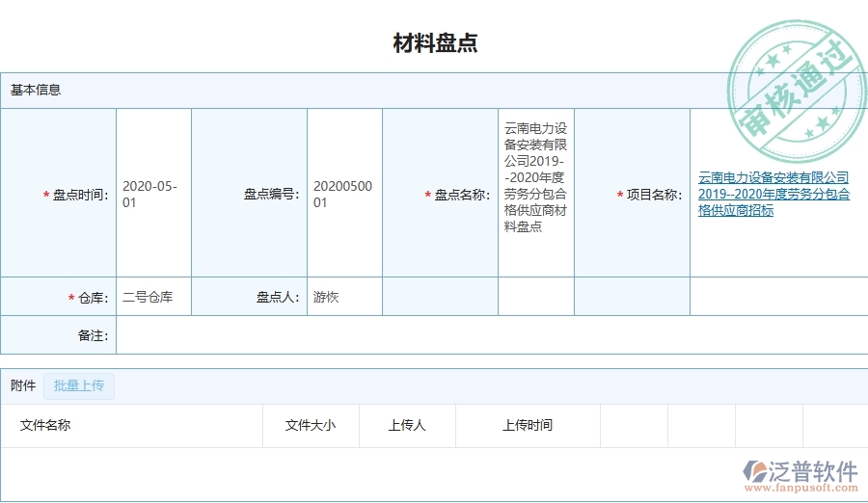The width and height of the screenshot is (868, 503).
Task: Click the 盘点人 label
Action: [x=278, y=297]
